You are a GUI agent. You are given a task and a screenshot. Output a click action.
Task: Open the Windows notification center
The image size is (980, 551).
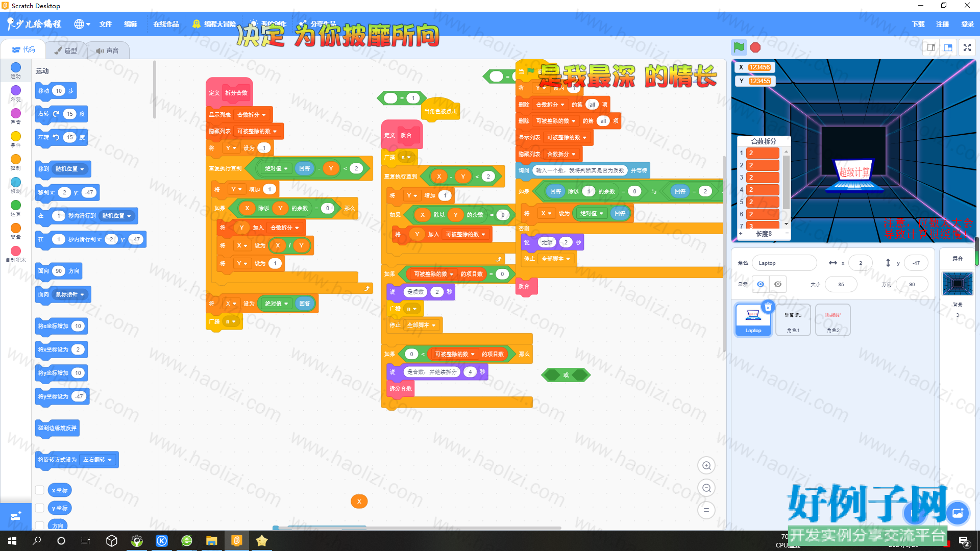click(964, 541)
